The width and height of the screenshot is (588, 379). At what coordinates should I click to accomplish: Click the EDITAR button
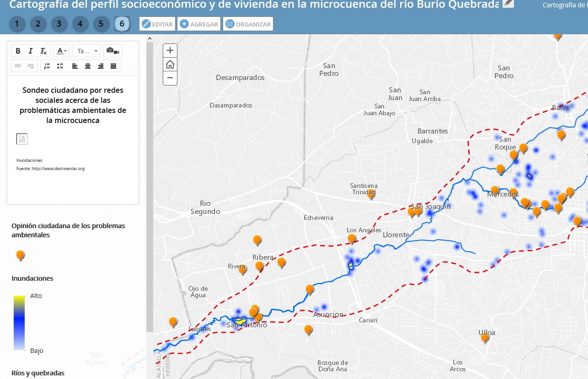[157, 24]
